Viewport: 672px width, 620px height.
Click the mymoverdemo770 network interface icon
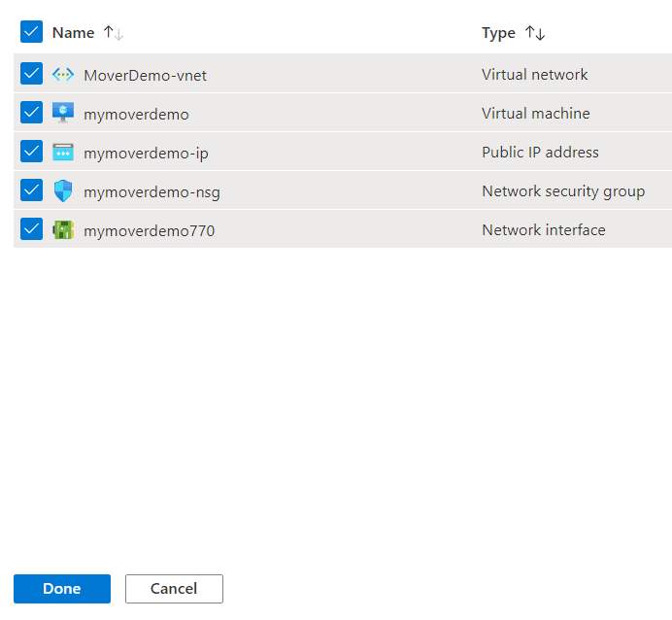tap(63, 229)
